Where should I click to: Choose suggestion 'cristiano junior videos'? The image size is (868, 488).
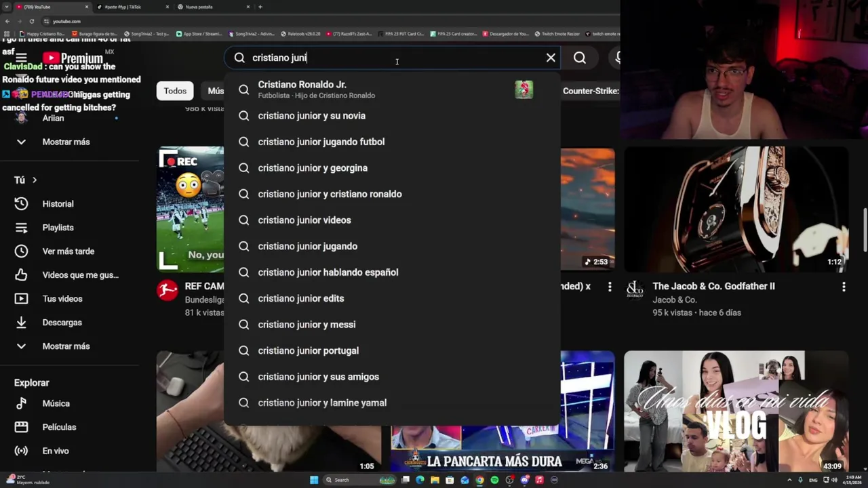point(392,220)
